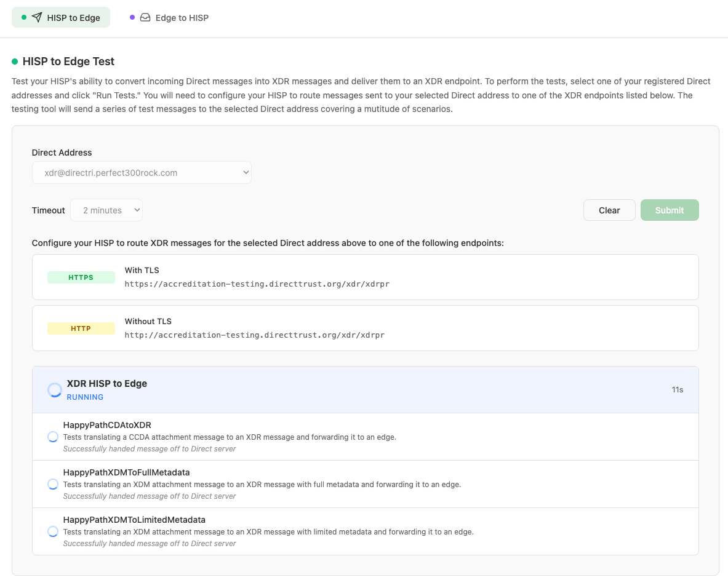This screenshot has width=728, height=580.
Task: Open the Timeout dropdown showing 2 minutes
Action: tap(106, 210)
